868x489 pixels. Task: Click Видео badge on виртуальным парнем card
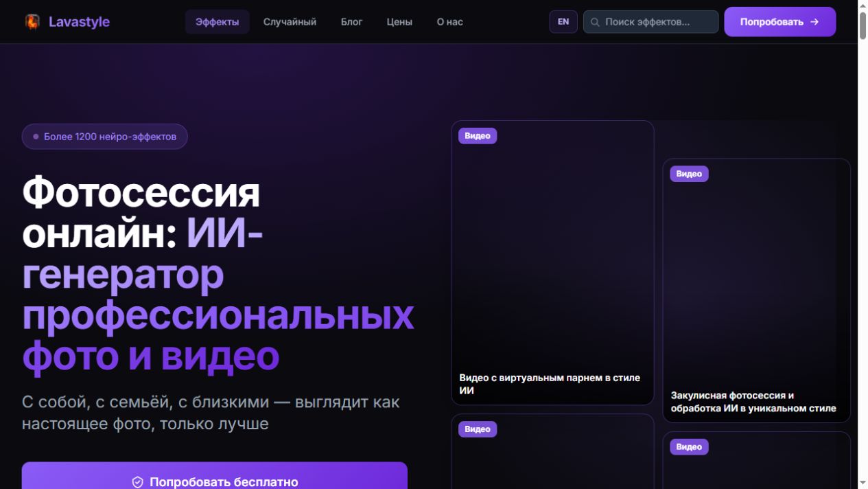[x=478, y=136]
